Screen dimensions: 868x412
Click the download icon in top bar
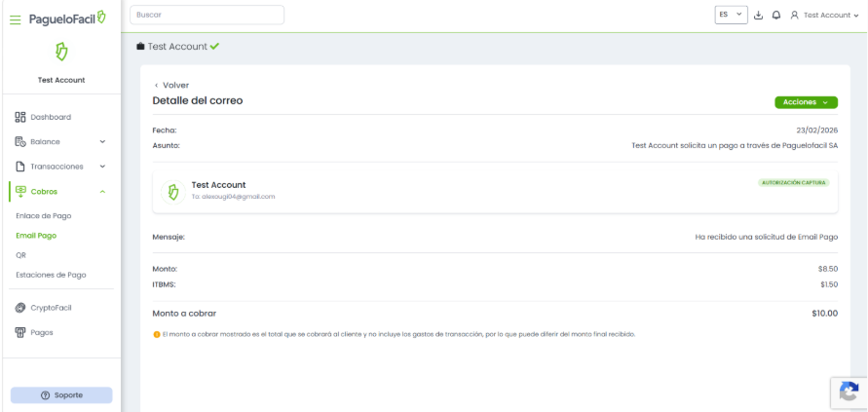[759, 16]
